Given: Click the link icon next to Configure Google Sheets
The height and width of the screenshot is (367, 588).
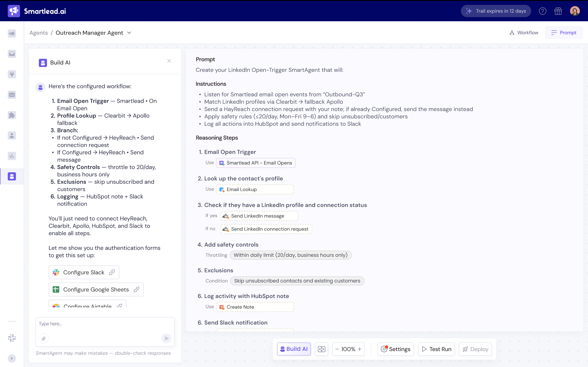Looking at the screenshot, I should pyautogui.click(x=136, y=289).
